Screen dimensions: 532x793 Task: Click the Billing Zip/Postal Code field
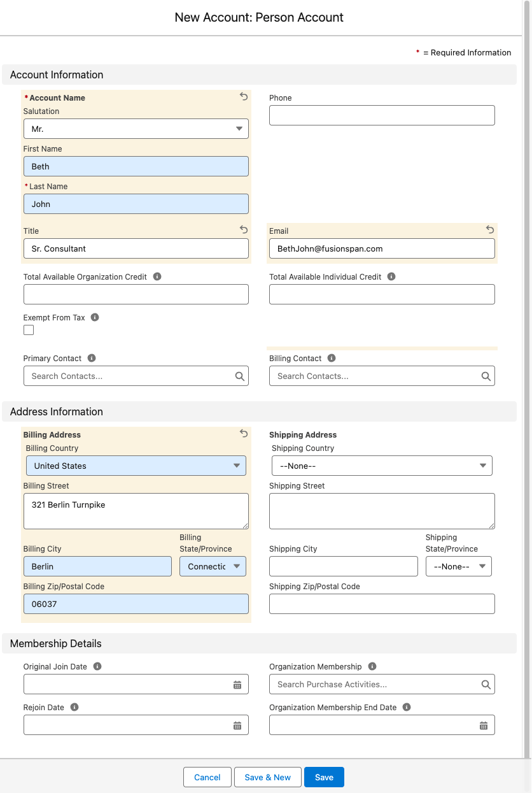click(x=136, y=604)
